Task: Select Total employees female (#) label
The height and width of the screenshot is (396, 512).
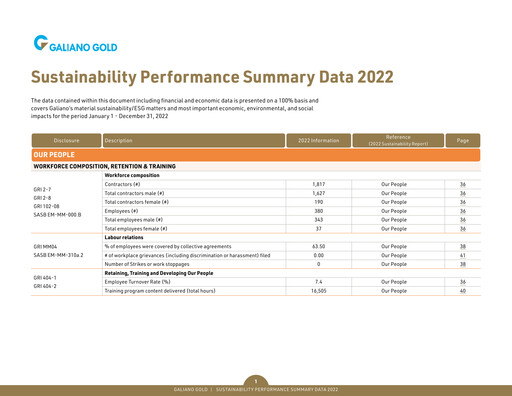Action: pyautogui.click(x=136, y=229)
